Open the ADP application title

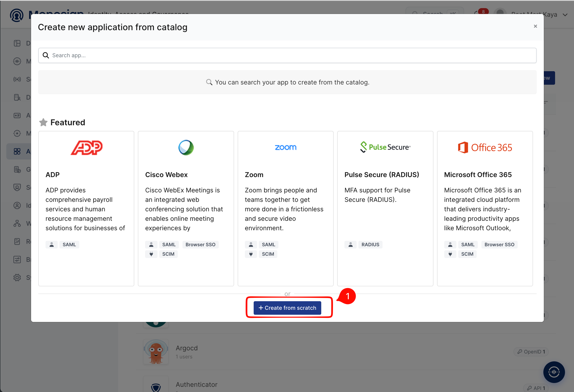[x=53, y=175]
